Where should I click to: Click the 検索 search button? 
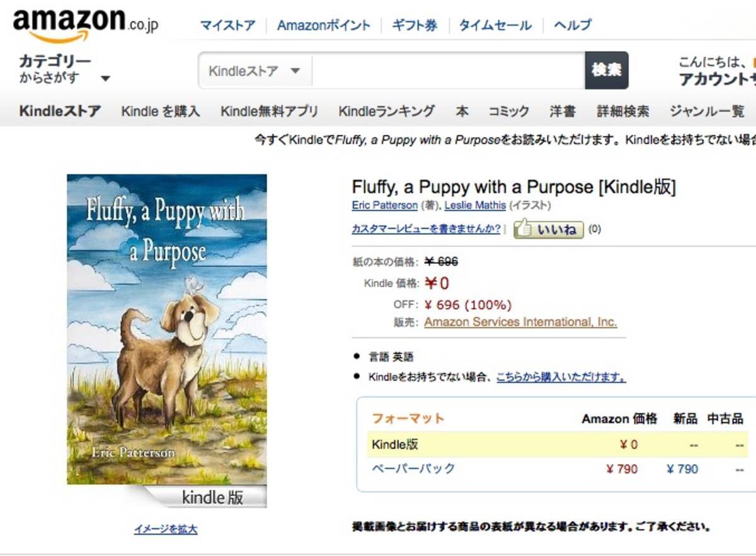[x=606, y=70]
